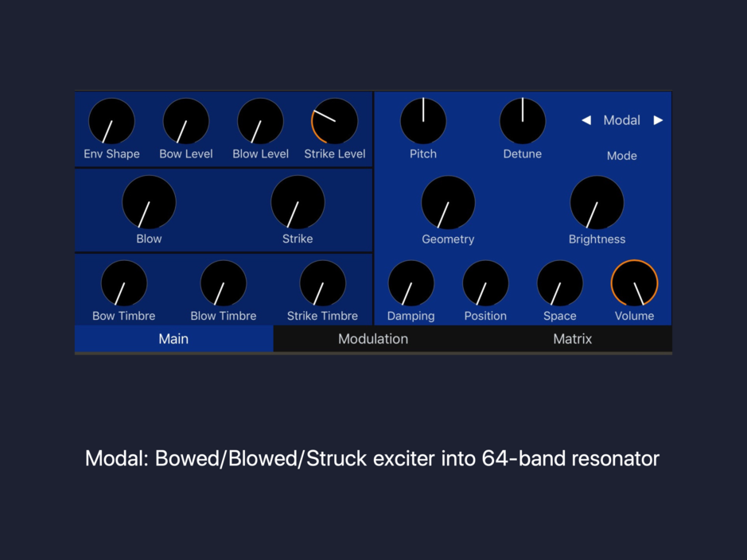This screenshot has width=747, height=560.
Task: Click the 'Strike Level' label
Action: [334, 154]
